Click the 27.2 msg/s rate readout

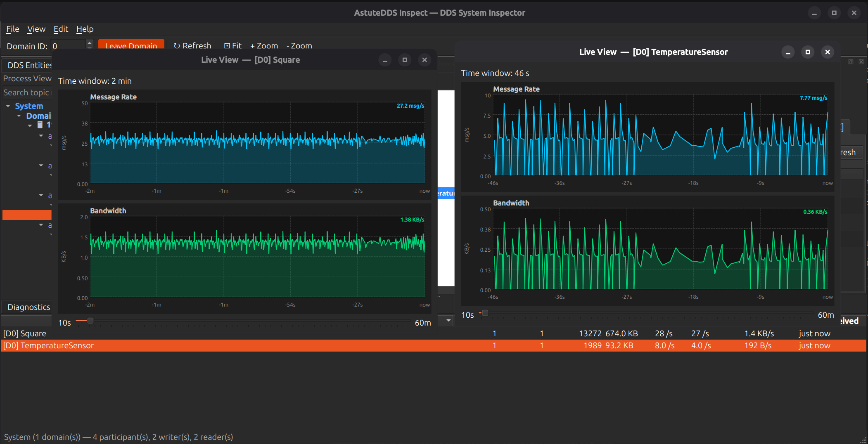(x=410, y=106)
